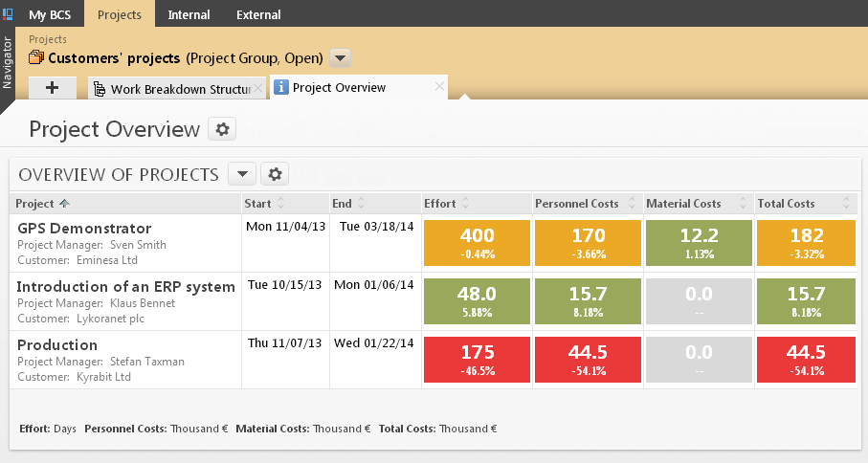The width and height of the screenshot is (868, 463).
Task: Click the green Effort 48.0 tile
Action: point(477,301)
